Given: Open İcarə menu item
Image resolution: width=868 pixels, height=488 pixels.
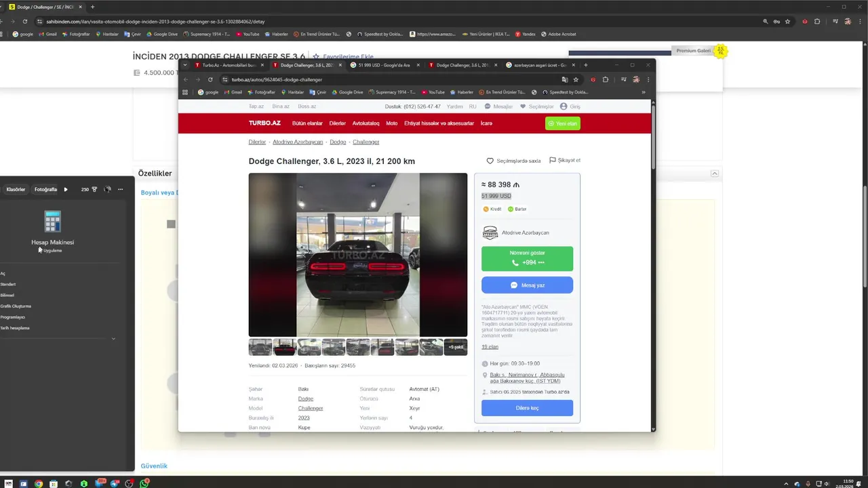Looking at the screenshot, I should pos(486,123).
